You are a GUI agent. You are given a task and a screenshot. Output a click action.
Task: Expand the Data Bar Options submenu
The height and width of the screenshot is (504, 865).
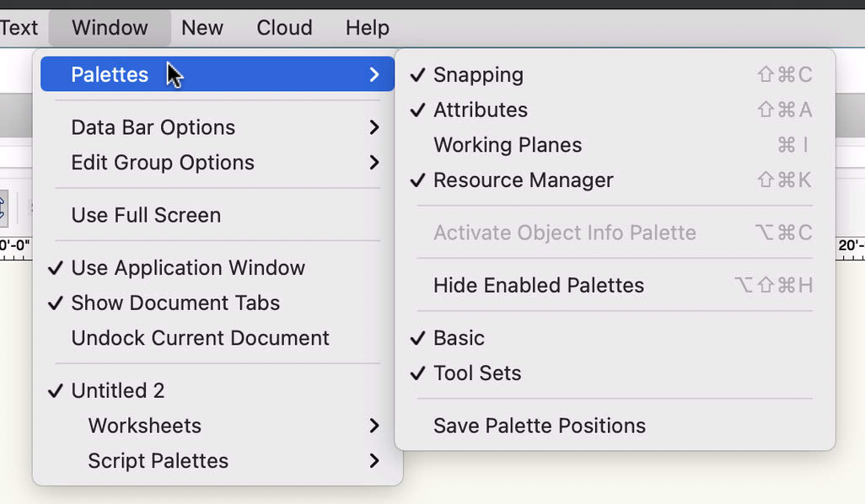tap(153, 127)
